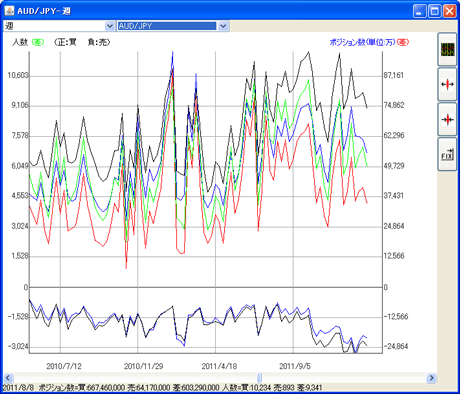Click the horizontal scrollbar thumb
The image size is (460, 394).
(x=260, y=378)
